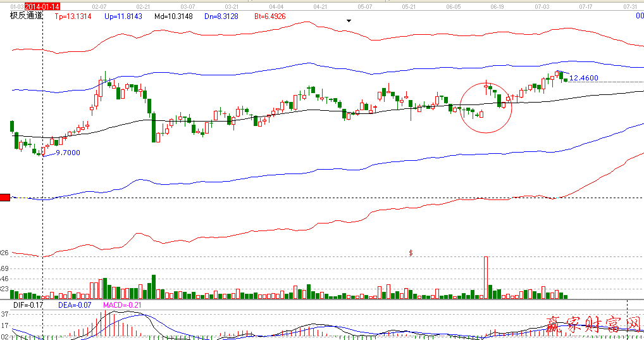Click the tallest hollow red volume bar
This screenshot has height=340, width=644.
[486, 277]
